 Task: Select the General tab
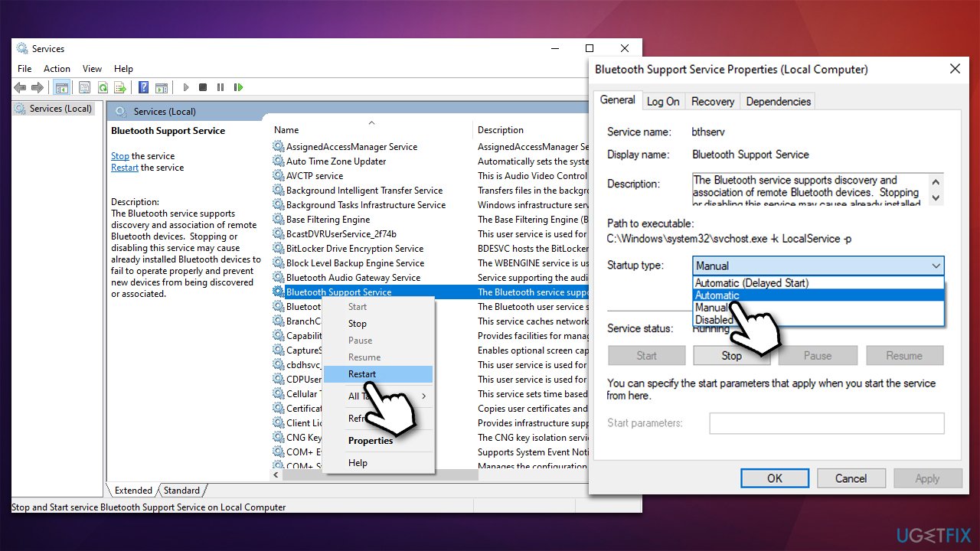pyautogui.click(x=617, y=99)
